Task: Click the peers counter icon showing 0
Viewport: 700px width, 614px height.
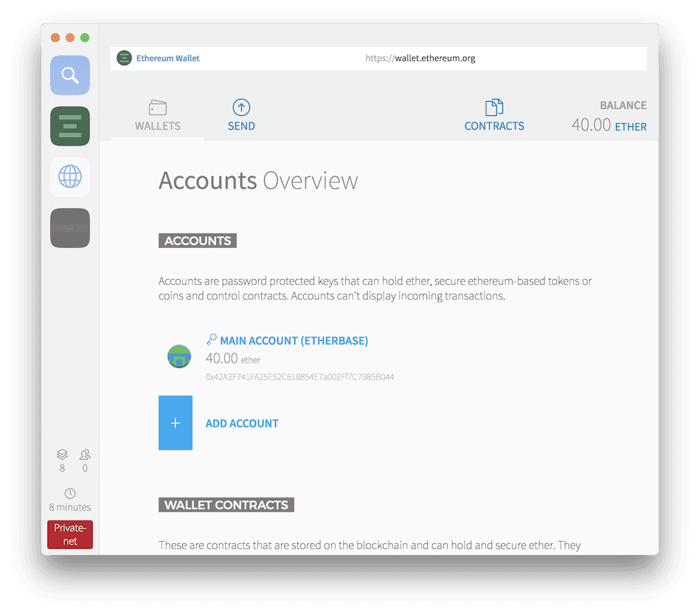Action: point(84,455)
